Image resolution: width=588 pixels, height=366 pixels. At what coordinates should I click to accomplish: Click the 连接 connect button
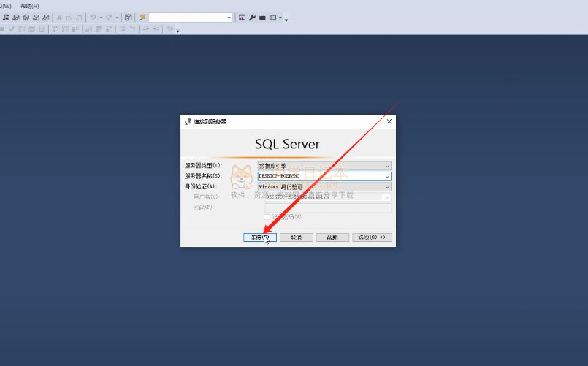[x=260, y=237]
